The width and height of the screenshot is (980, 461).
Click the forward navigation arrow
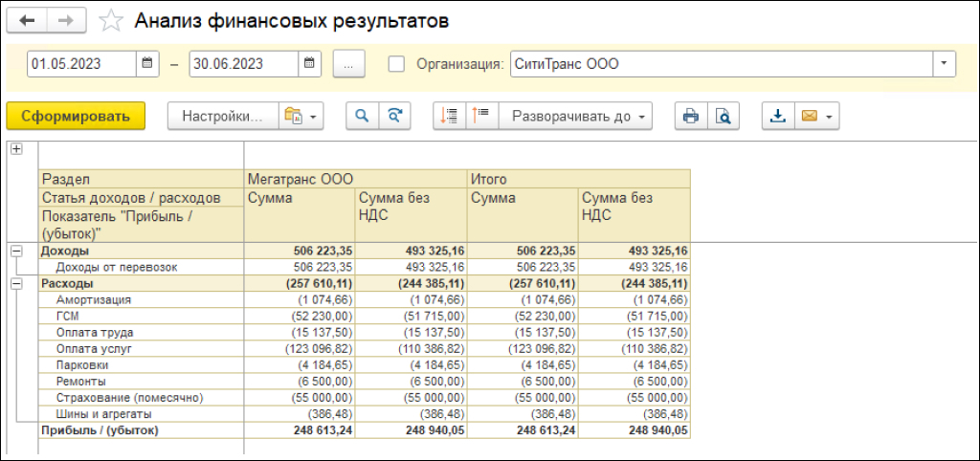click(67, 21)
